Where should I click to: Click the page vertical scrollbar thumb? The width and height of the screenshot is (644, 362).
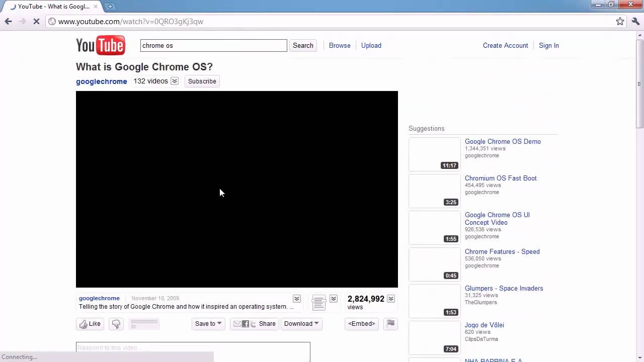[639, 83]
